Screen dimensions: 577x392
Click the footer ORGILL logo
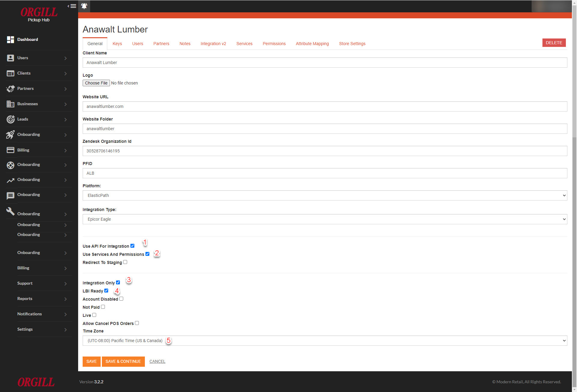click(36, 382)
